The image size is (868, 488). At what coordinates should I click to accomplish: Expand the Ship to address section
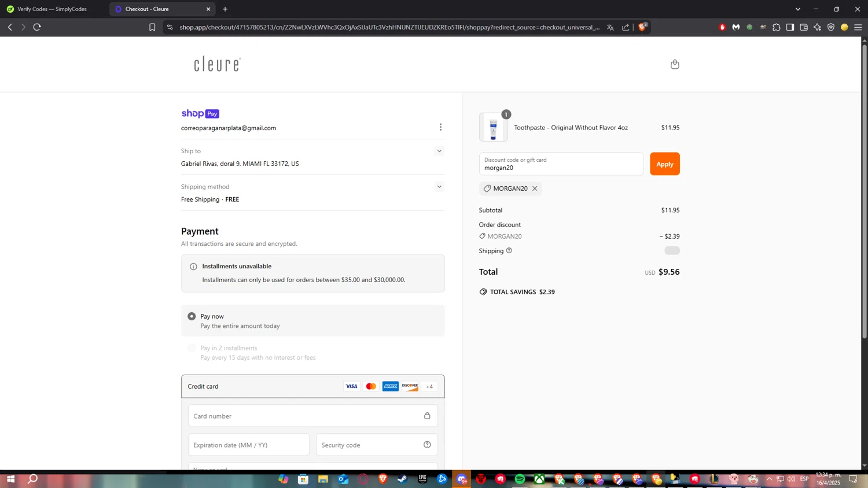[439, 151]
